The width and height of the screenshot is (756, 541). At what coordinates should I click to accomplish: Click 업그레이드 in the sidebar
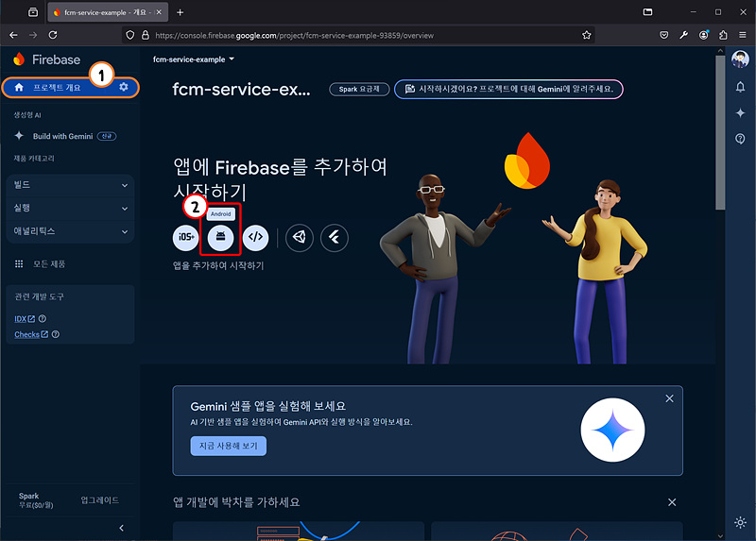click(x=100, y=500)
